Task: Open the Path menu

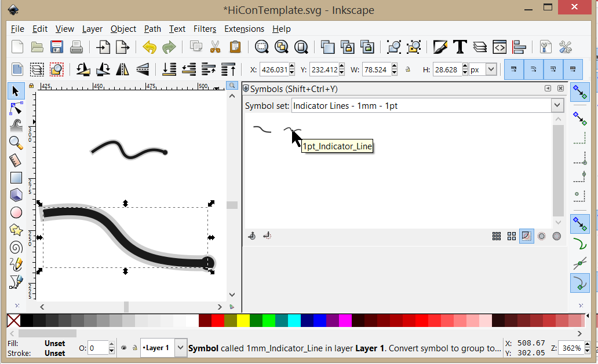Action: pos(152,29)
